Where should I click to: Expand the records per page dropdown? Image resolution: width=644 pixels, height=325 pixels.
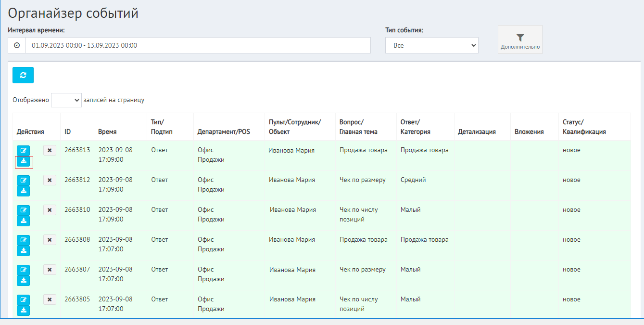(66, 100)
